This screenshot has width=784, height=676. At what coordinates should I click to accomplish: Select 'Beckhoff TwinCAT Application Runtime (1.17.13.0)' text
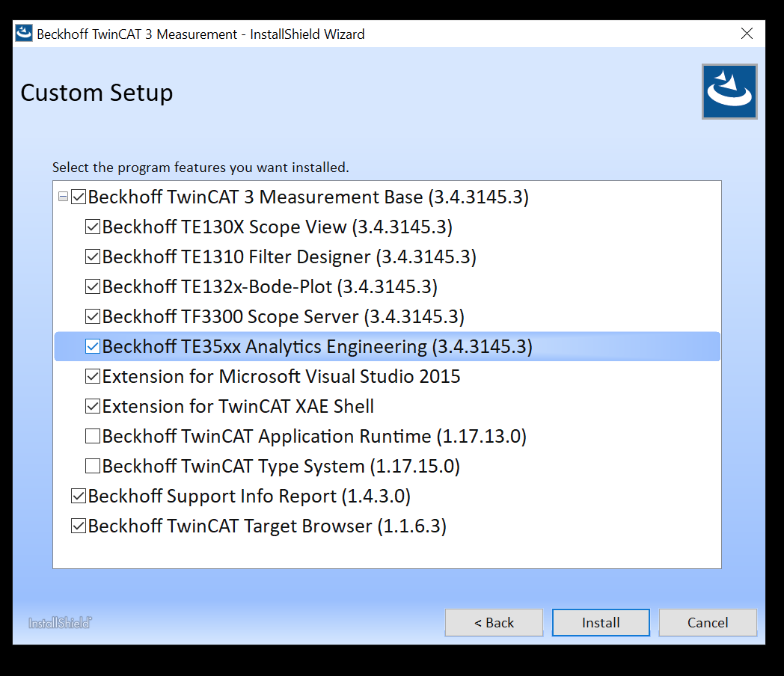pyautogui.click(x=314, y=436)
